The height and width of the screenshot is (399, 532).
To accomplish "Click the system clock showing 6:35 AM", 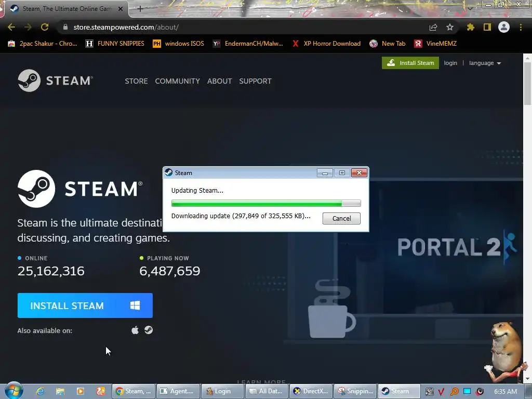I will click(506, 392).
